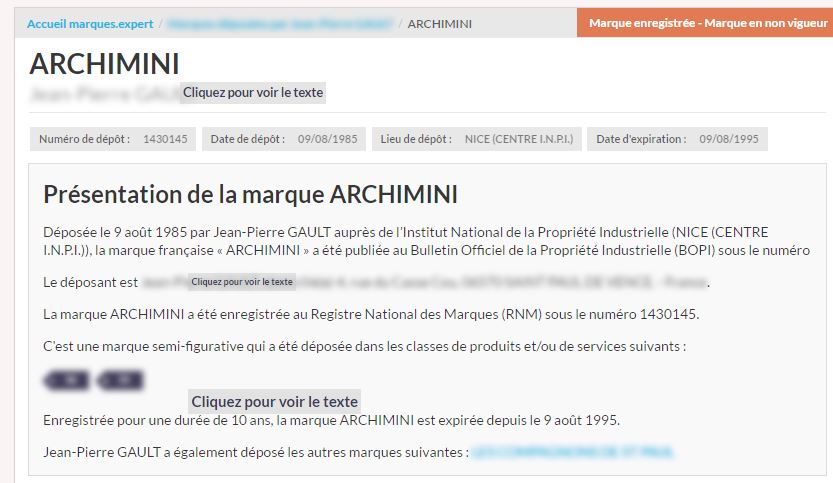Reveal the blurred classes with Cliquez pour voir le texte

point(274,401)
